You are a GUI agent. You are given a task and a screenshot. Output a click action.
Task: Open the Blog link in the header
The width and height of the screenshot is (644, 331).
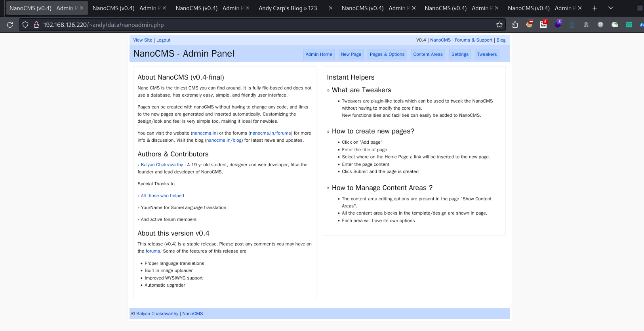tap(501, 40)
